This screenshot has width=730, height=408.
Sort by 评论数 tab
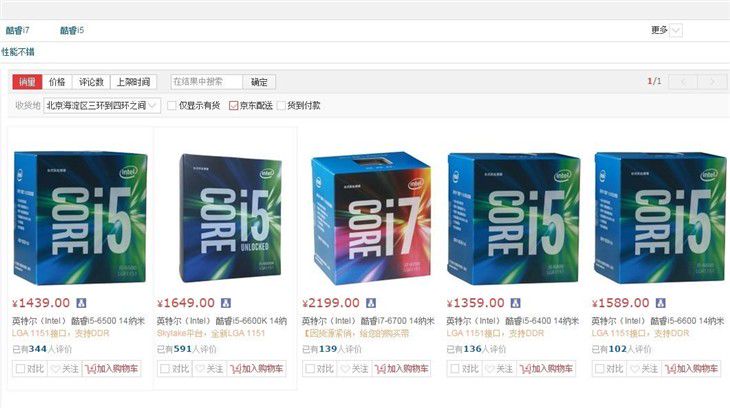tap(91, 82)
